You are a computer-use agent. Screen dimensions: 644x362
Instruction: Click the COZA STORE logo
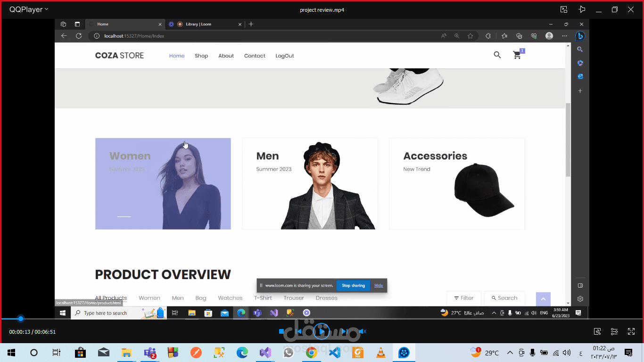point(119,56)
